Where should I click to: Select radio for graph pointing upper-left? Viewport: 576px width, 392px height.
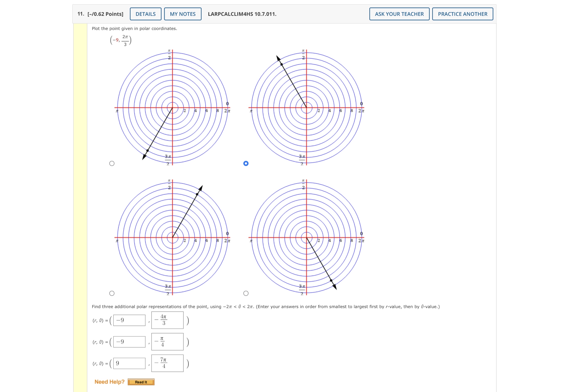click(x=246, y=163)
